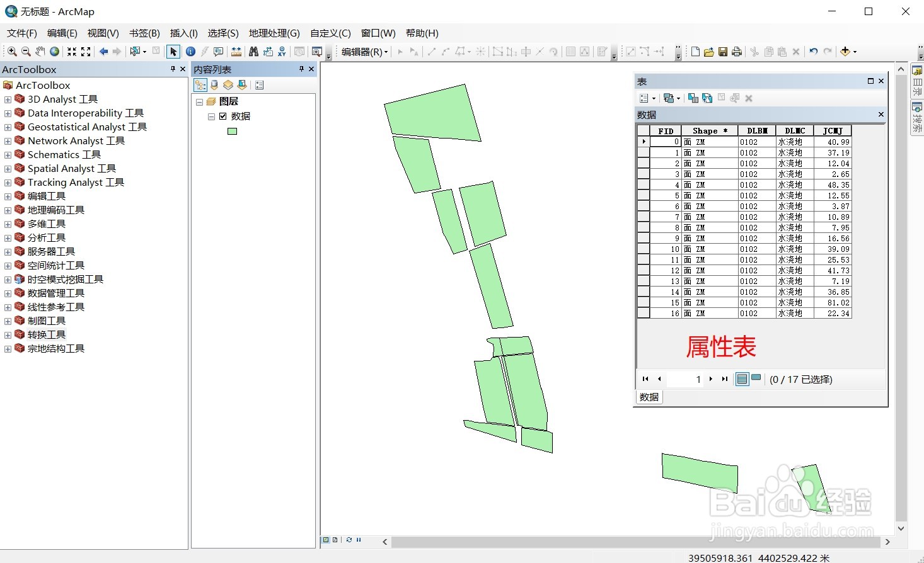Activate the Measure tool

(238, 51)
